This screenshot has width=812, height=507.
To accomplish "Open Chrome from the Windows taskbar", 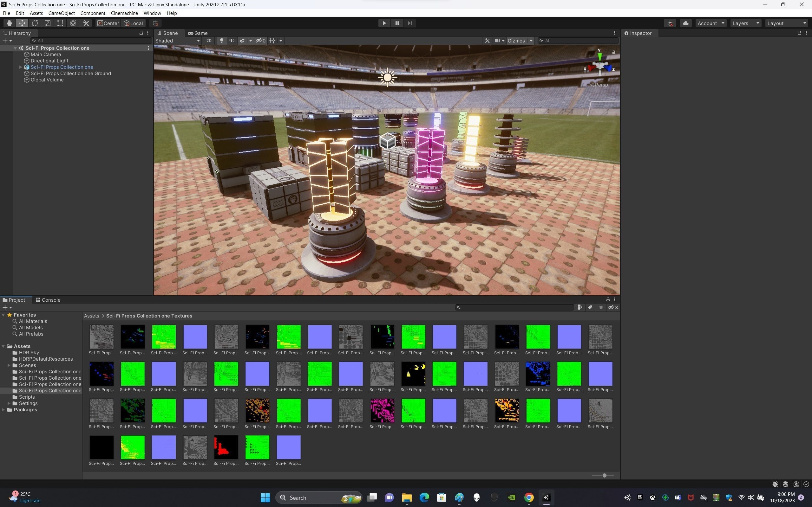I will (x=529, y=497).
